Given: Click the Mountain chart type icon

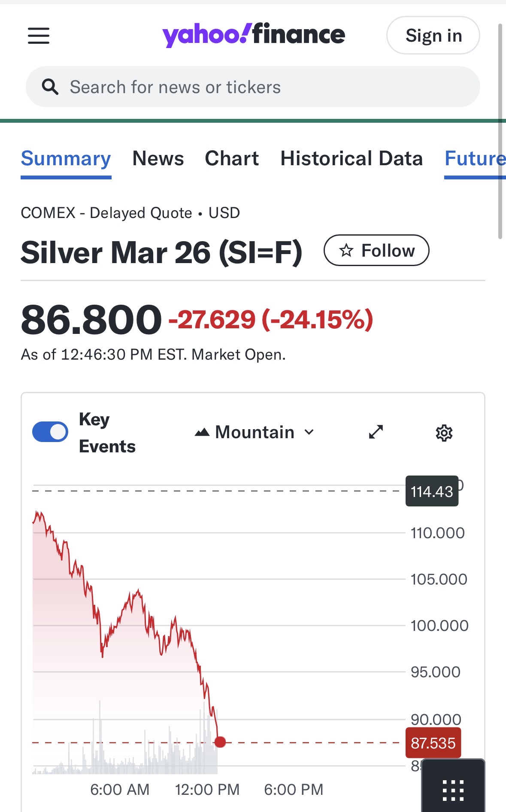Looking at the screenshot, I should coord(202,432).
